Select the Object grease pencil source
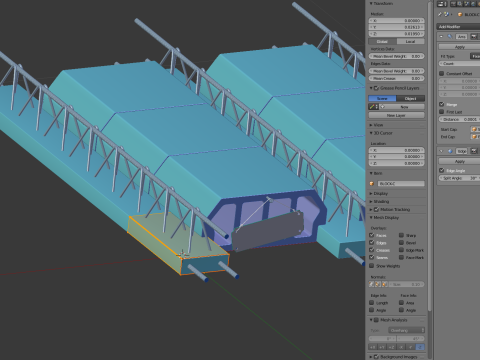480x360 pixels. (x=411, y=98)
